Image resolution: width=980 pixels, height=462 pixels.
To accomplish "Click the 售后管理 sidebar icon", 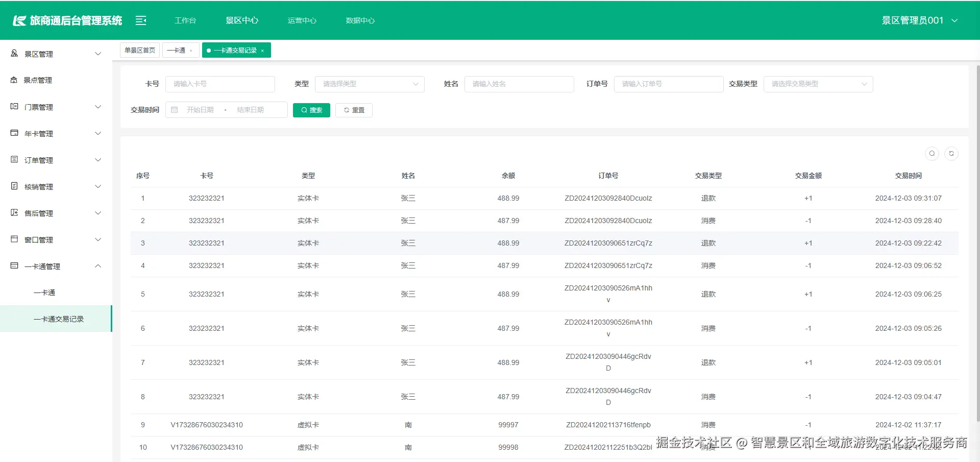I will point(14,212).
